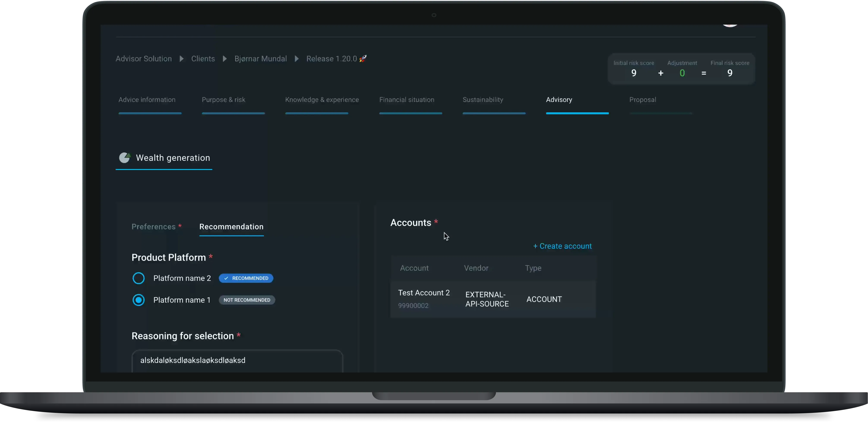868x423 pixels.
Task: Click the Final risk score value
Action: [x=729, y=73]
